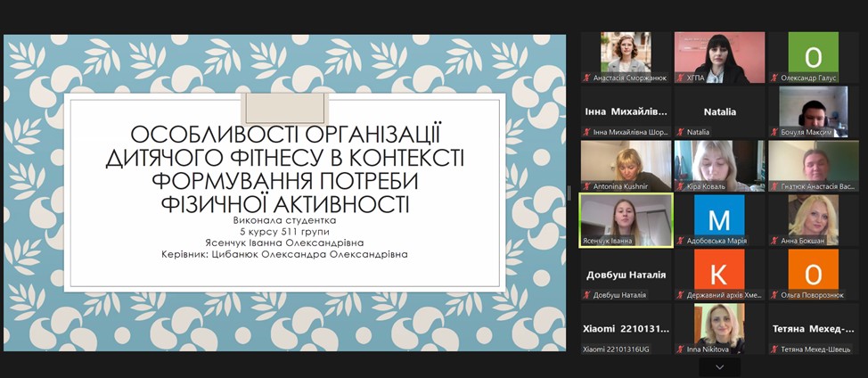Select Inna Nikitova's profile photo
868x378 pixels.
click(x=719, y=328)
